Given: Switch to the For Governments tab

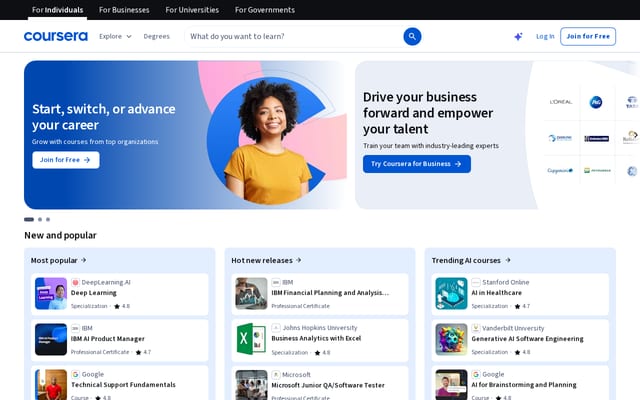Looking at the screenshot, I should [265, 10].
